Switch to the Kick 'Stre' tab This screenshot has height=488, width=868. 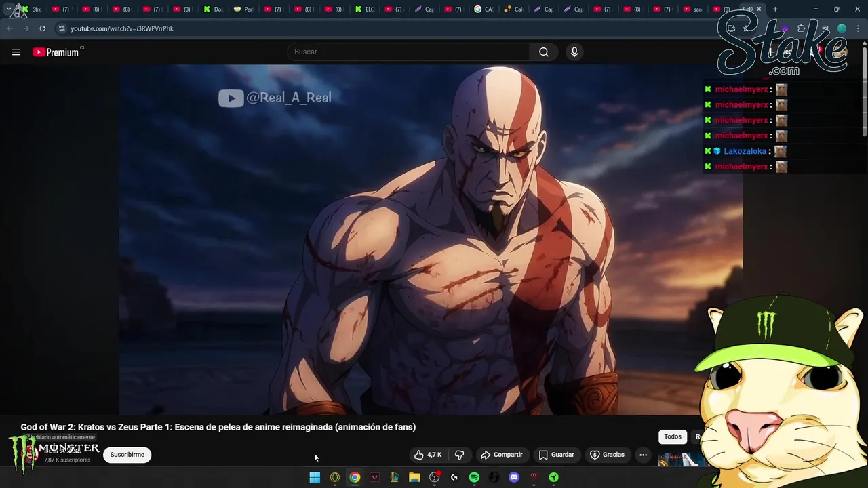pos(31,9)
